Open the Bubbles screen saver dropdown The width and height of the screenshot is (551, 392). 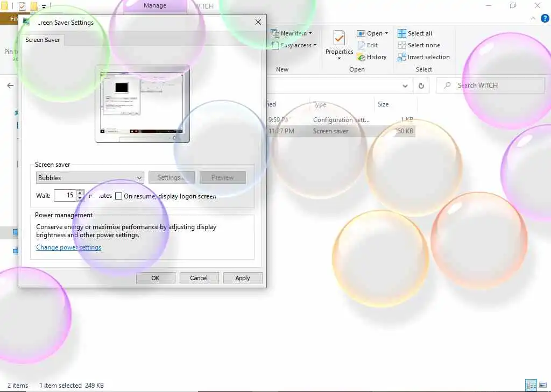(90, 178)
